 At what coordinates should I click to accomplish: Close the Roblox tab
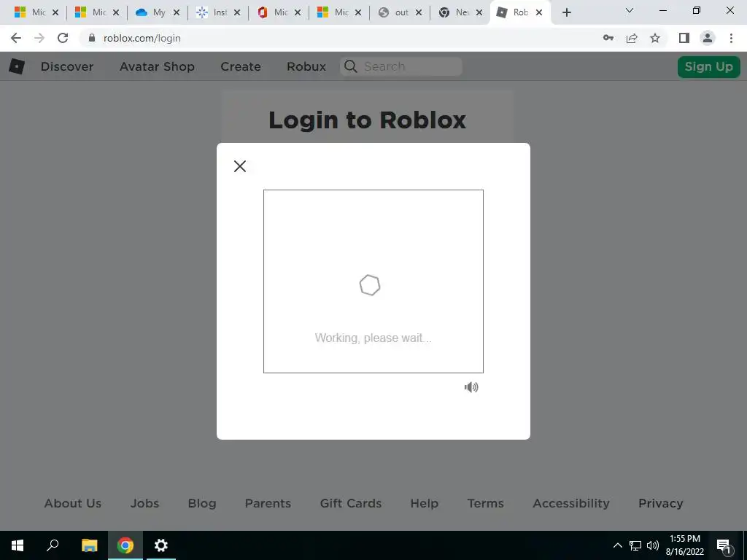click(539, 12)
